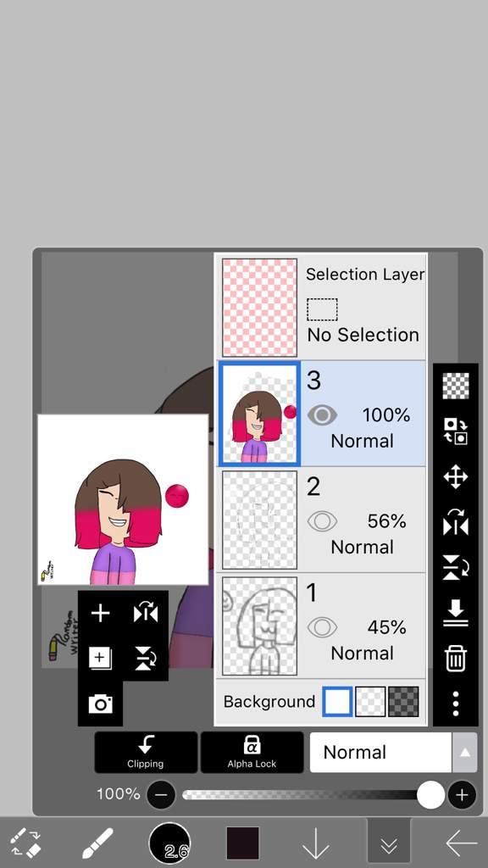Screen dimensions: 488x868
Task: Select the brush tool in bottom toolbar
Action: 97,843
